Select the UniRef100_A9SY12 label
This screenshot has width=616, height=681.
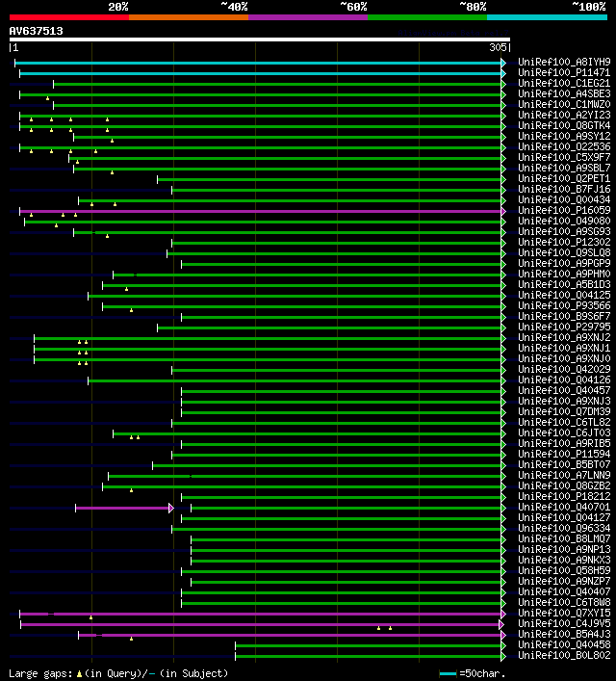coord(564,136)
